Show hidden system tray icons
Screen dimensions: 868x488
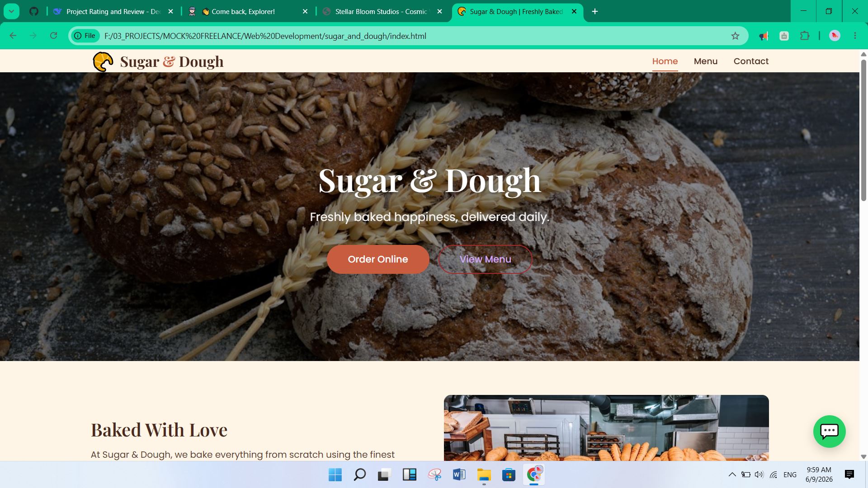point(732,474)
